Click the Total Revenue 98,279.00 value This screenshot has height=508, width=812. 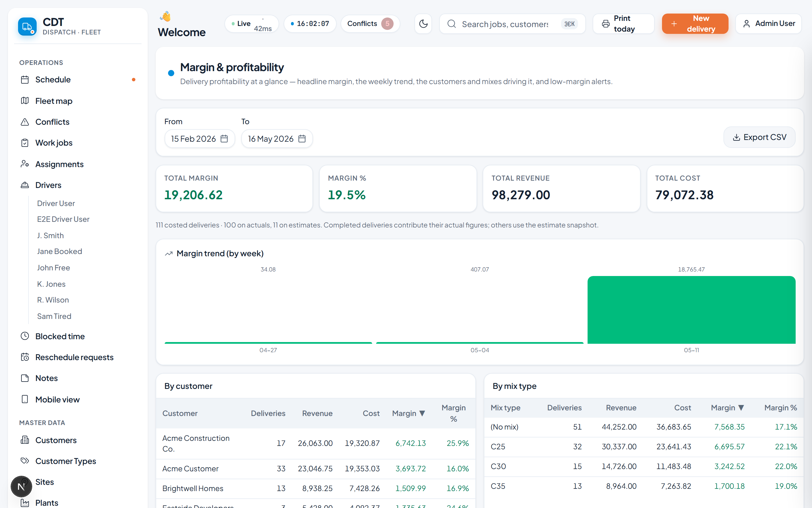pyautogui.click(x=521, y=195)
